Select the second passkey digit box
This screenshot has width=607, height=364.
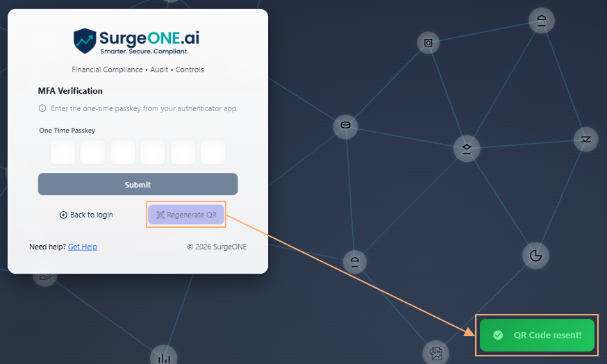[x=92, y=152]
